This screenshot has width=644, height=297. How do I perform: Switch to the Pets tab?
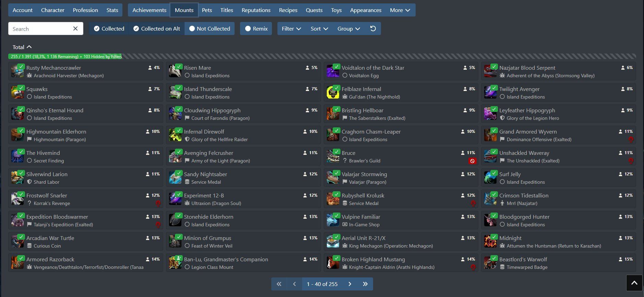[x=207, y=10]
